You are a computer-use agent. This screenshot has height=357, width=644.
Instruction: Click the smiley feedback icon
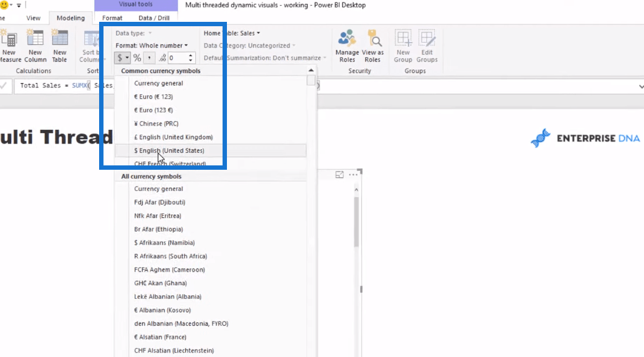[4, 5]
